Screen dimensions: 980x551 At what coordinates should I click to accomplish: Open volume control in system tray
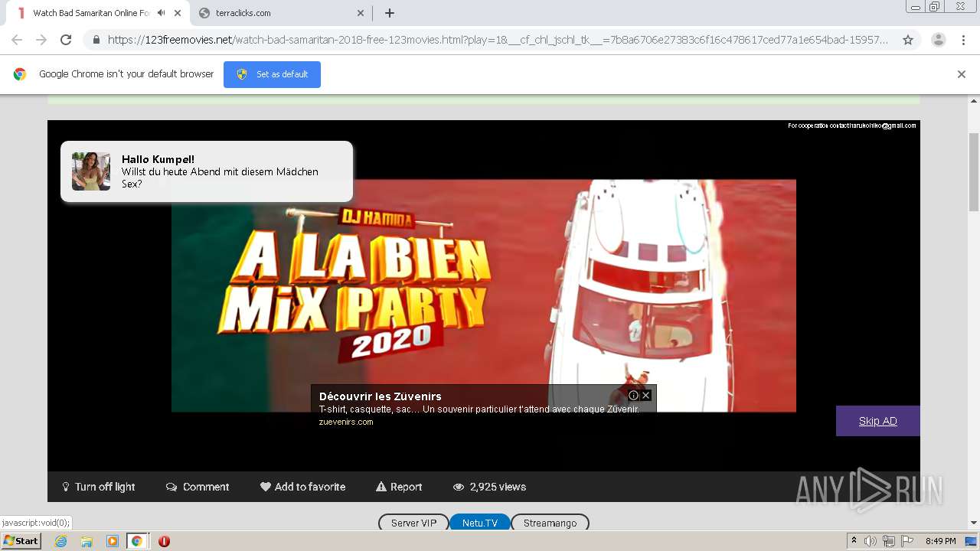(x=871, y=541)
